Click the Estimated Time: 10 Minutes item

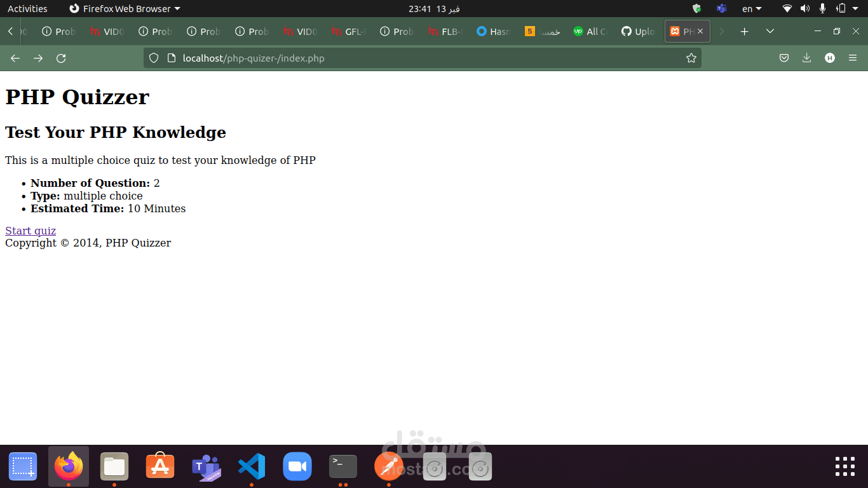108,208
